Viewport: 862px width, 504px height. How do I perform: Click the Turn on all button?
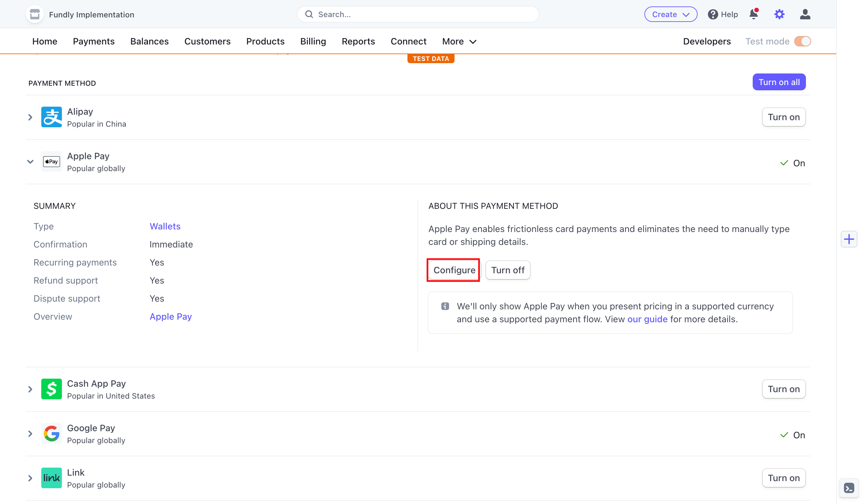779,82
